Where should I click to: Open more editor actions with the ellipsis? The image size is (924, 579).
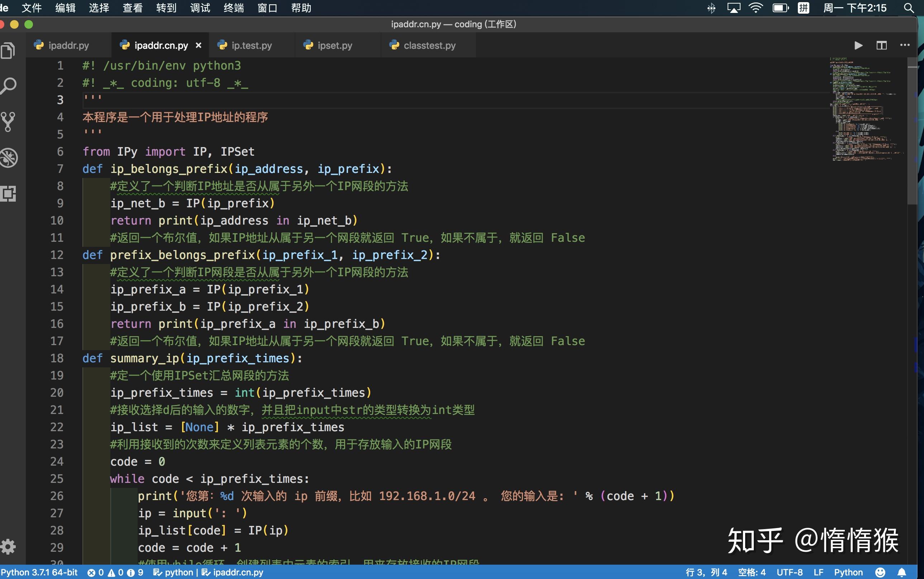[x=905, y=45]
